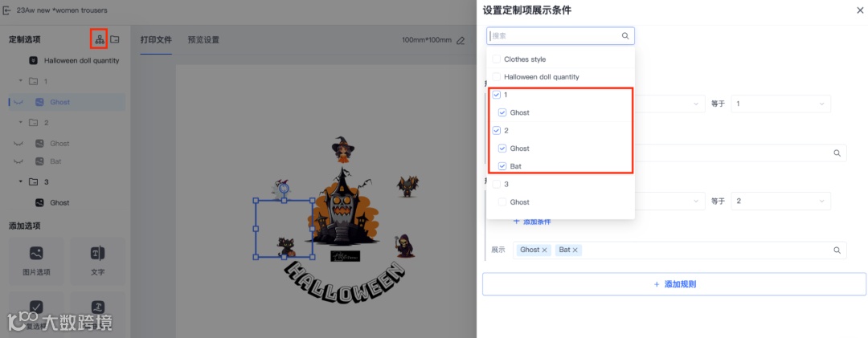Click the 添加条件 link

point(532,222)
